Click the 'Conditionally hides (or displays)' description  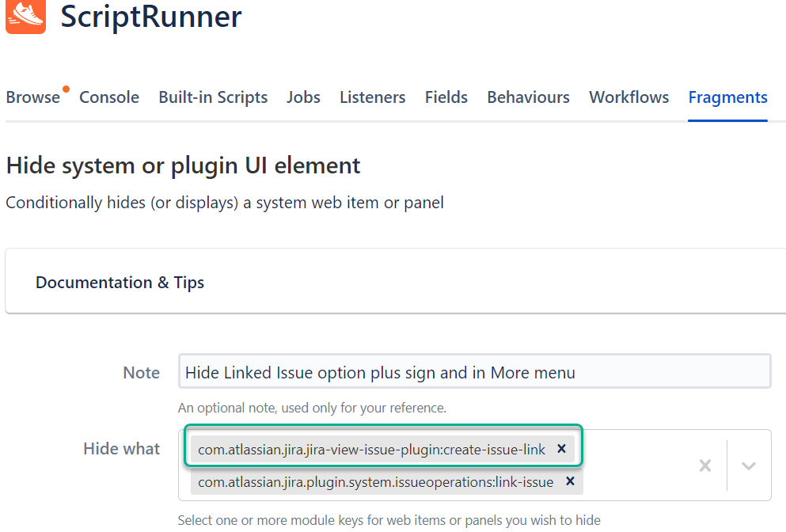coord(225,203)
